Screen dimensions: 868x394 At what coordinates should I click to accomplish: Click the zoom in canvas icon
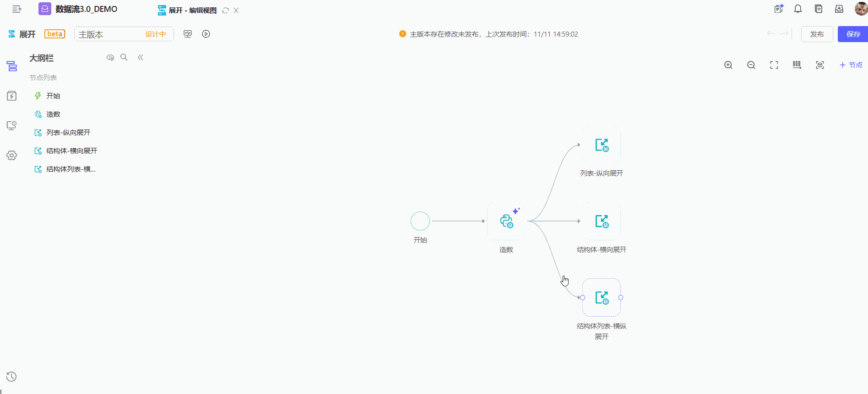(728, 65)
